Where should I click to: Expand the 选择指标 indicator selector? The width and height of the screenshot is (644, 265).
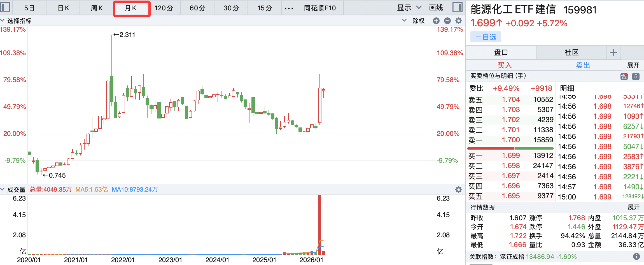16,21
